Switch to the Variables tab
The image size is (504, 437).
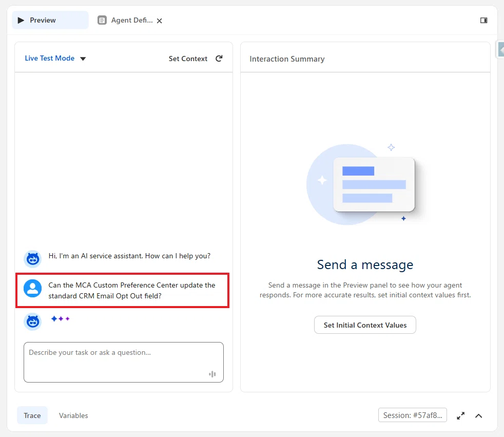73,415
